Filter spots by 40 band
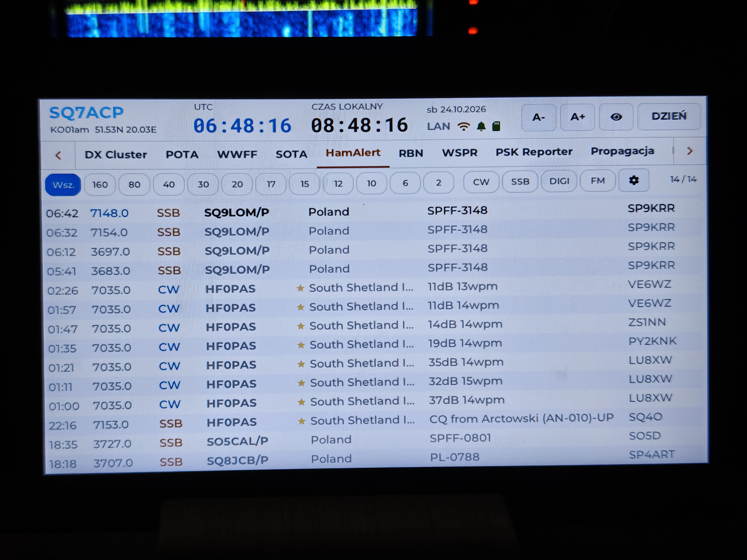The image size is (747, 560). pos(169,184)
